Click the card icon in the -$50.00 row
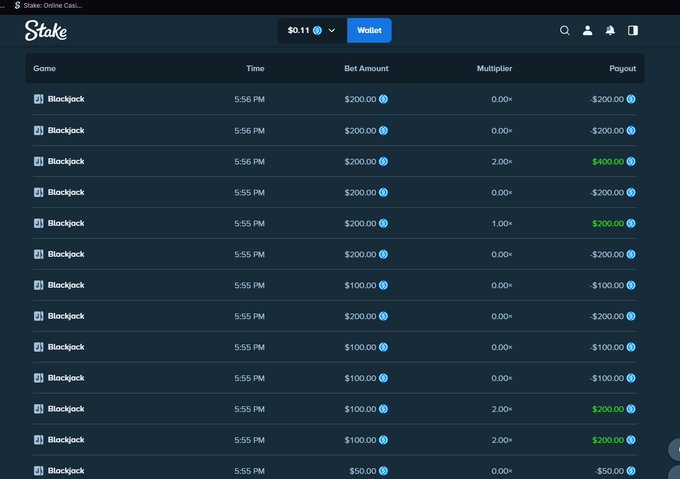 click(x=39, y=471)
